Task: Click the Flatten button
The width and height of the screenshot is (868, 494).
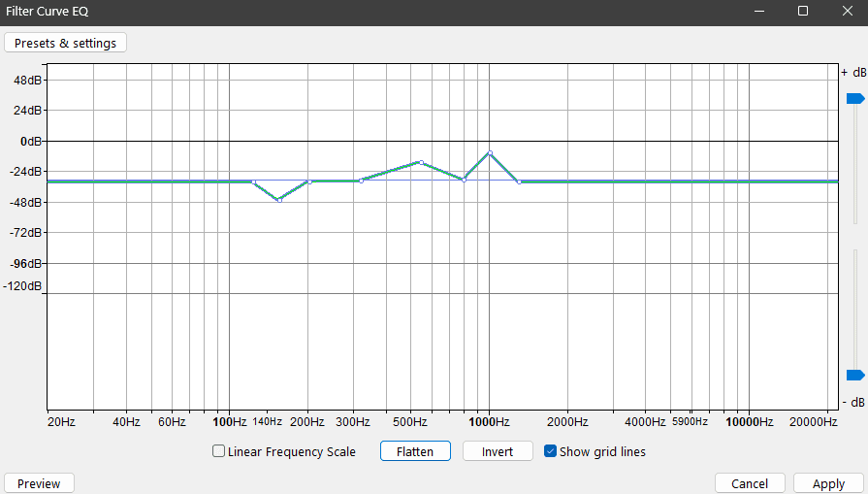Action: click(415, 450)
